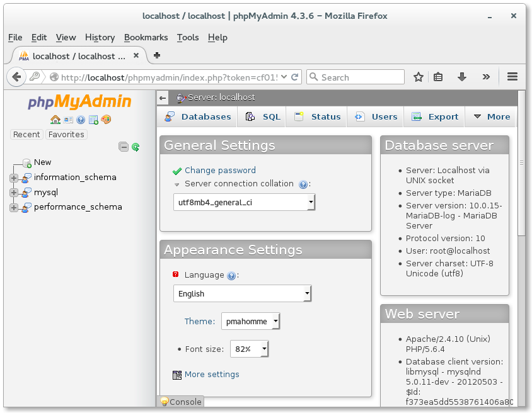Click the New database tree item
Image resolution: width=532 pixels, height=413 pixels.
click(42, 162)
